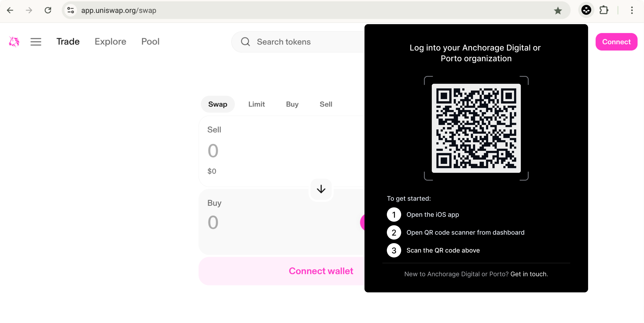This screenshot has width=644, height=323.
Task: Reload the page
Action: click(48, 10)
